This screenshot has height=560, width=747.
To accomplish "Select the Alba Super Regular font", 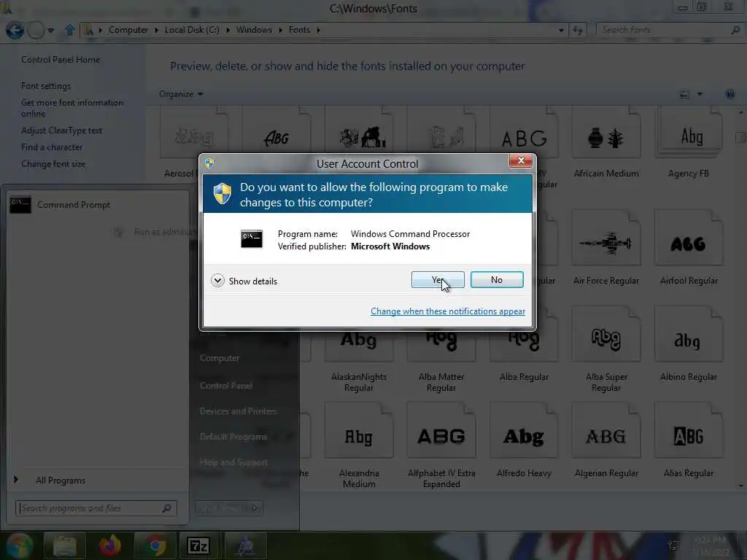I will point(606,350).
